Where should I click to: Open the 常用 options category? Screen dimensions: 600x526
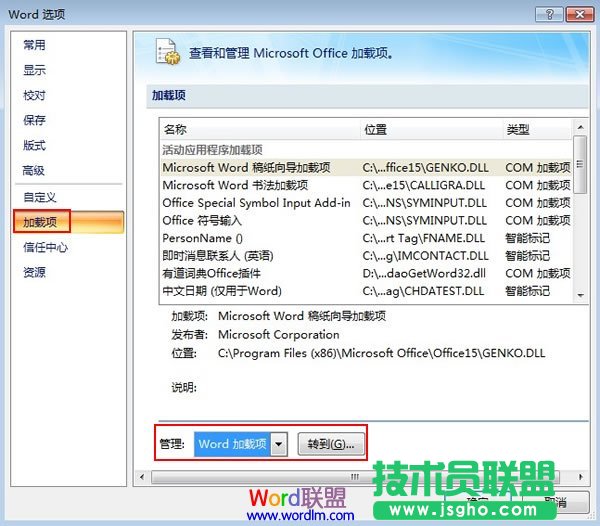tap(35, 45)
